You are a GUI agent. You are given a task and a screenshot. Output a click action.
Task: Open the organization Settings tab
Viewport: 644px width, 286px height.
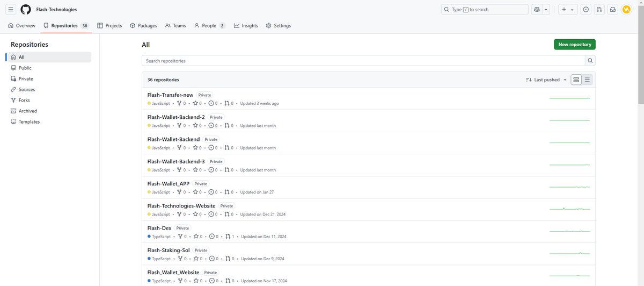(279, 25)
